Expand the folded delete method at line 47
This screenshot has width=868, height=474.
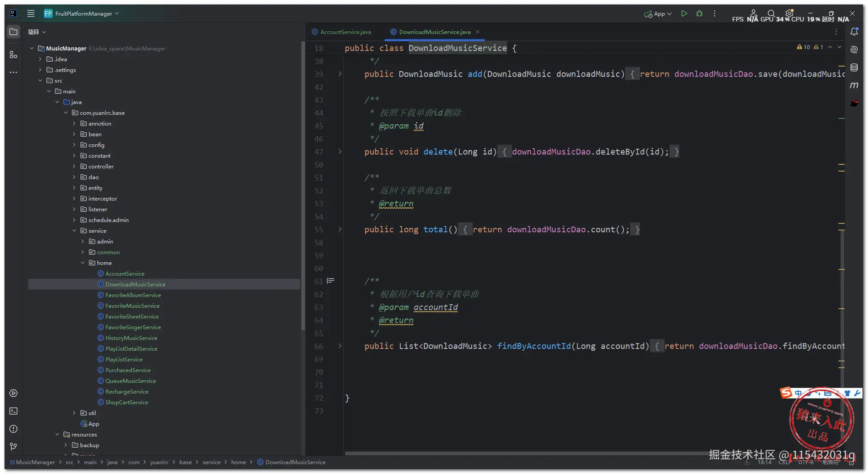(x=340, y=151)
